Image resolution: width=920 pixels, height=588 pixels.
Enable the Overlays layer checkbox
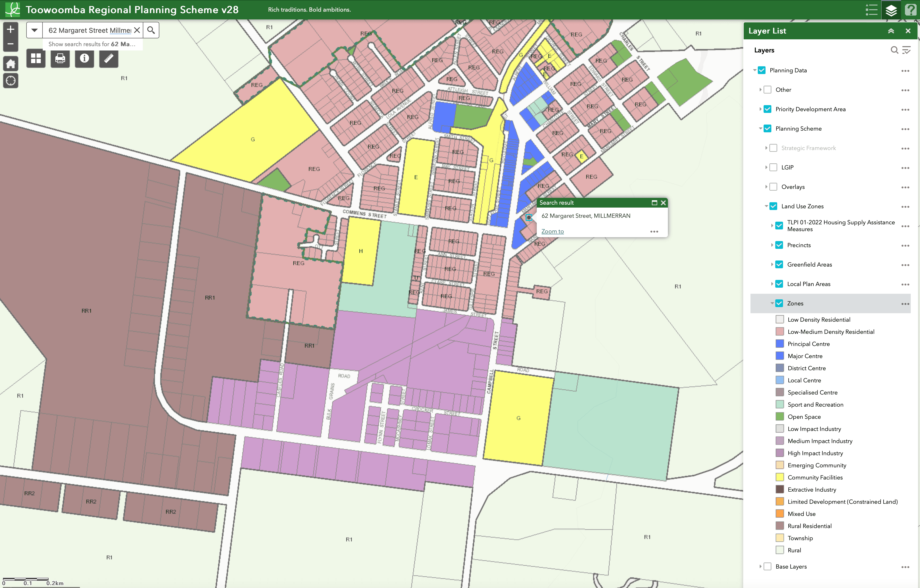(773, 187)
